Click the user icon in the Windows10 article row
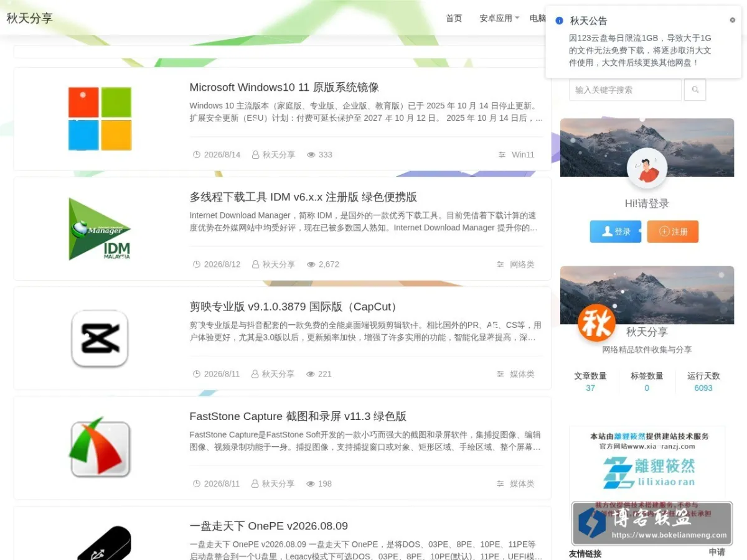This screenshot has height=560, width=747. pos(255,155)
